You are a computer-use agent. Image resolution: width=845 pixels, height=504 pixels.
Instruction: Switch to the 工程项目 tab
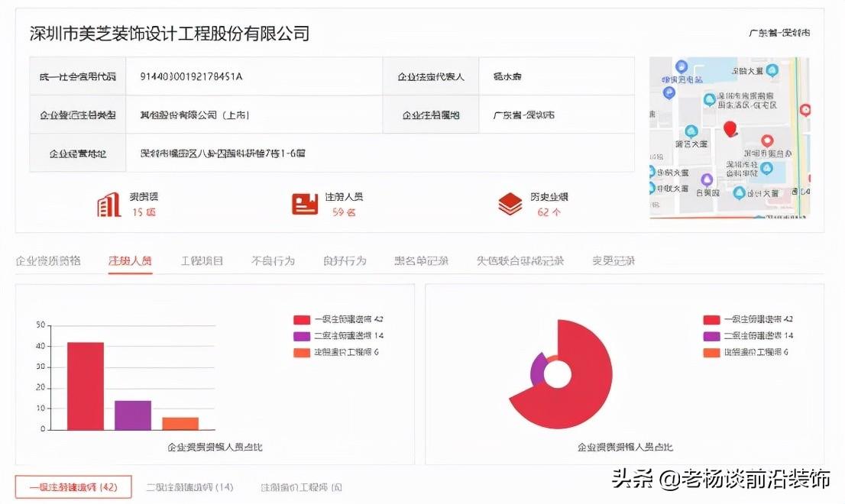(202, 261)
